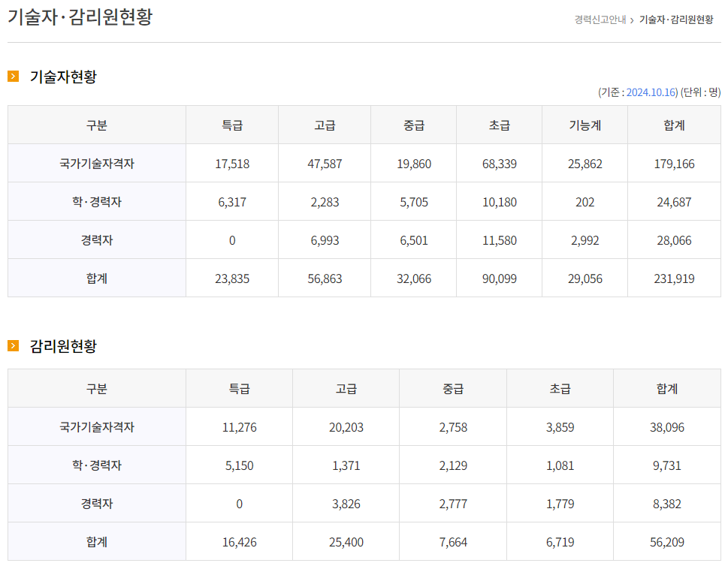Screen dimensions: 728x566
Task: Click total 38,096 in 감리원현황 table
Action: (x=666, y=427)
